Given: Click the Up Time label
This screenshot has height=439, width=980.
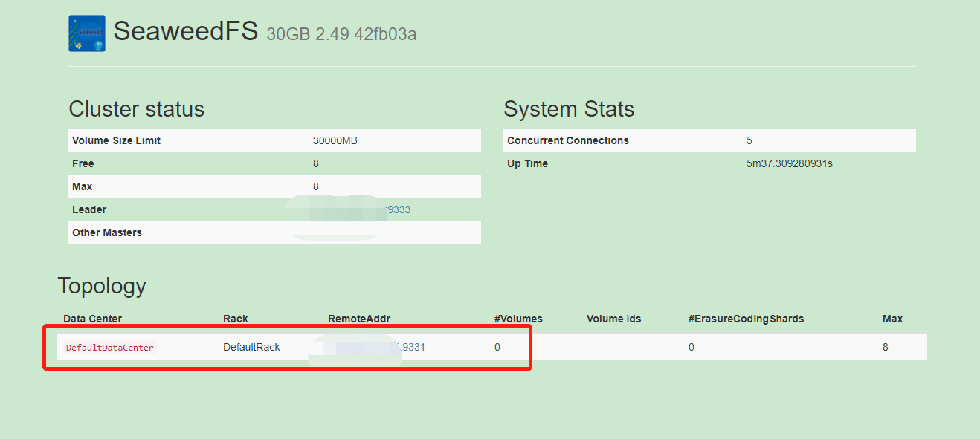Looking at the screenshot, I should point(527,163).
